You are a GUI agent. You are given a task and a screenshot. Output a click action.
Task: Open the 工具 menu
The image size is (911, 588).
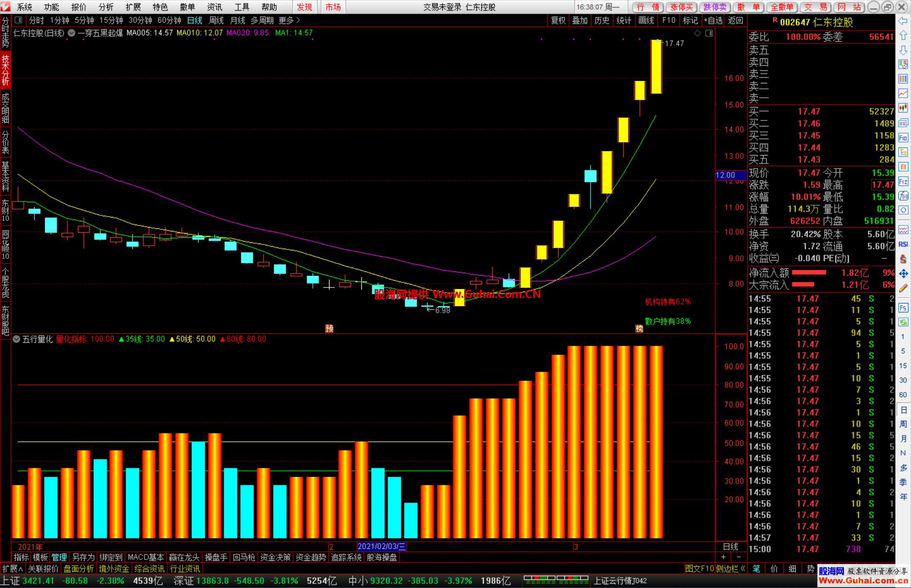click(242, 7)
